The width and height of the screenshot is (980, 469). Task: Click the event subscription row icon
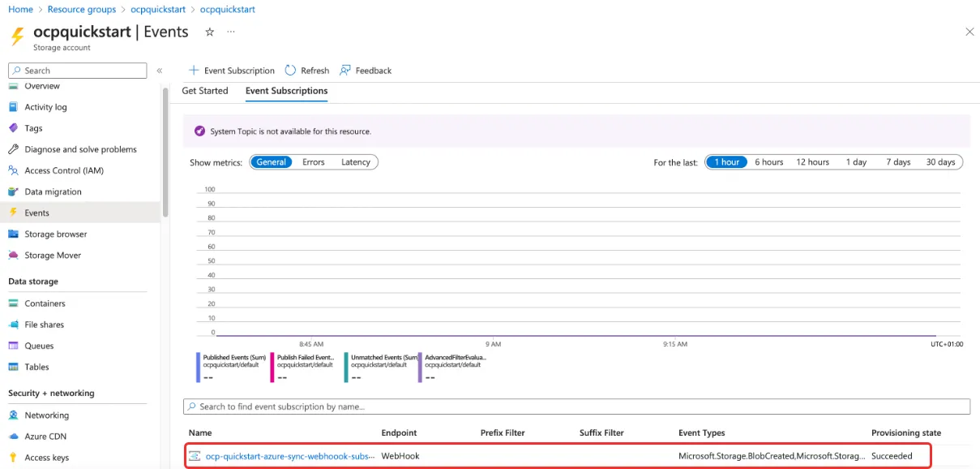195,456
